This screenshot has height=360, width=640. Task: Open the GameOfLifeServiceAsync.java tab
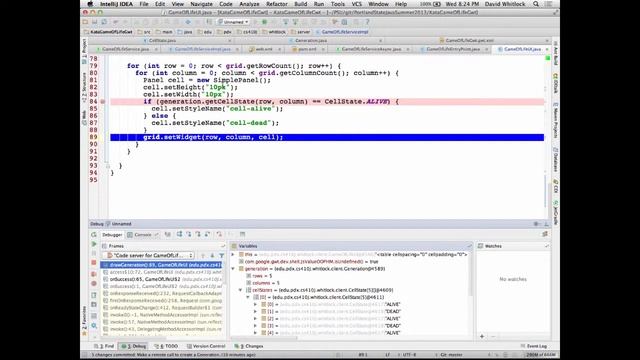click(371, 49)
